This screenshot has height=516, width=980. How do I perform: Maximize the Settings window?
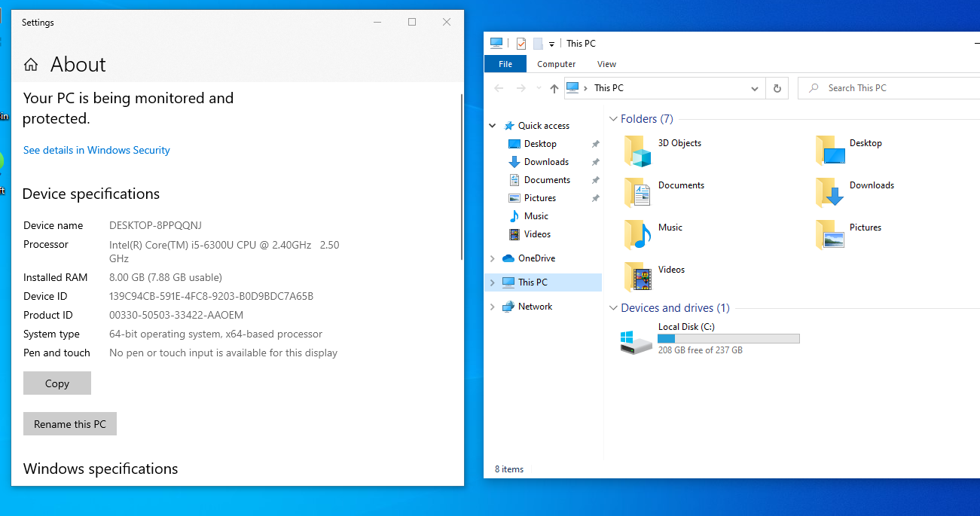412,23
